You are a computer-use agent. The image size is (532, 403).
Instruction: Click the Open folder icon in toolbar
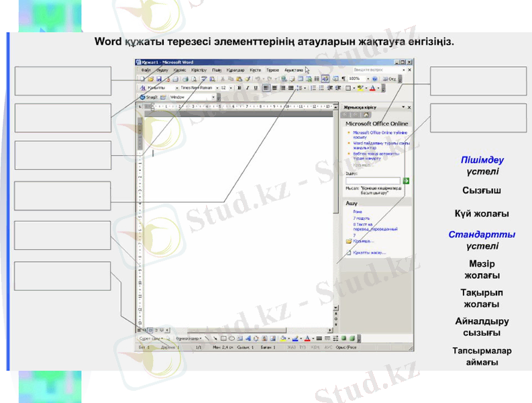click(151, 79)
